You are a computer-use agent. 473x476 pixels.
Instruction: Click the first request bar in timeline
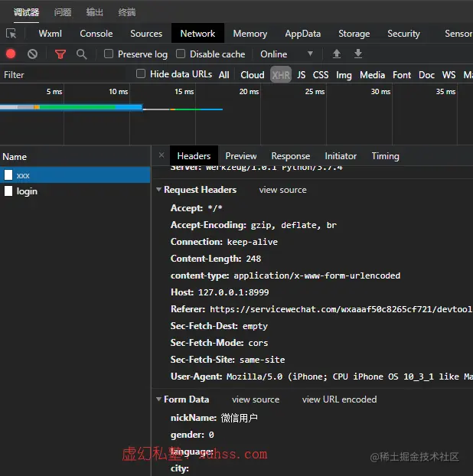point(71,107)
